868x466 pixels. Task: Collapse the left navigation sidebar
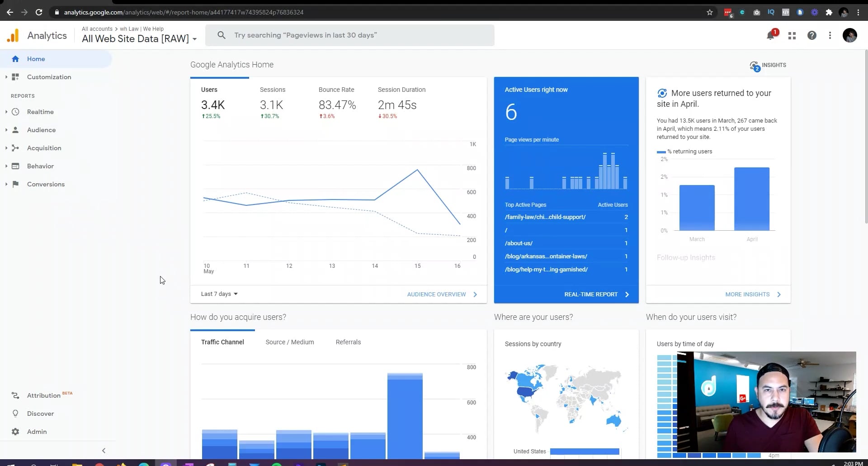pyautogui.click(x=104, y=451)
